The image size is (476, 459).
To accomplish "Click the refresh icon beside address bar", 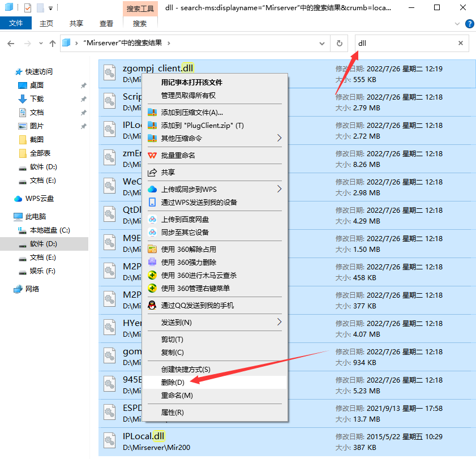I will [340, 44].
